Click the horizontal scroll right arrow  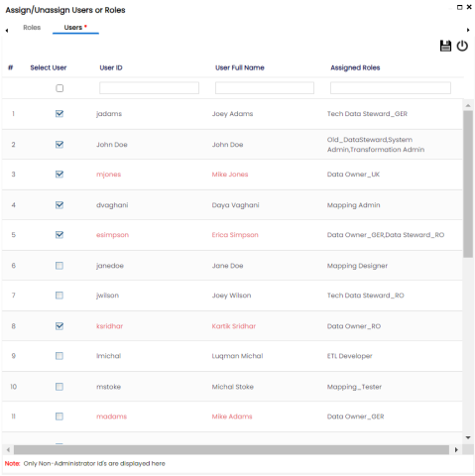click(x=456, y=449)
